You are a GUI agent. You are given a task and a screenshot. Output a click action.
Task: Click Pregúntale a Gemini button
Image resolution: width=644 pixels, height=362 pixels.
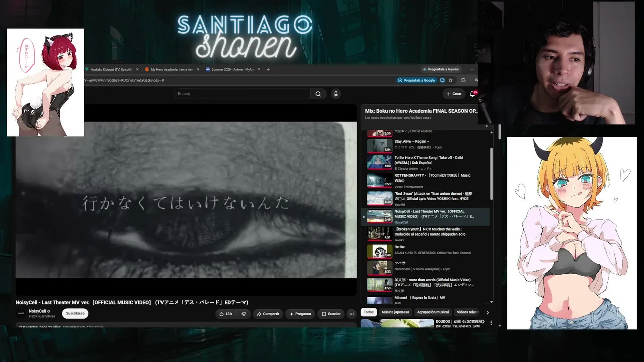click(440, 69)
